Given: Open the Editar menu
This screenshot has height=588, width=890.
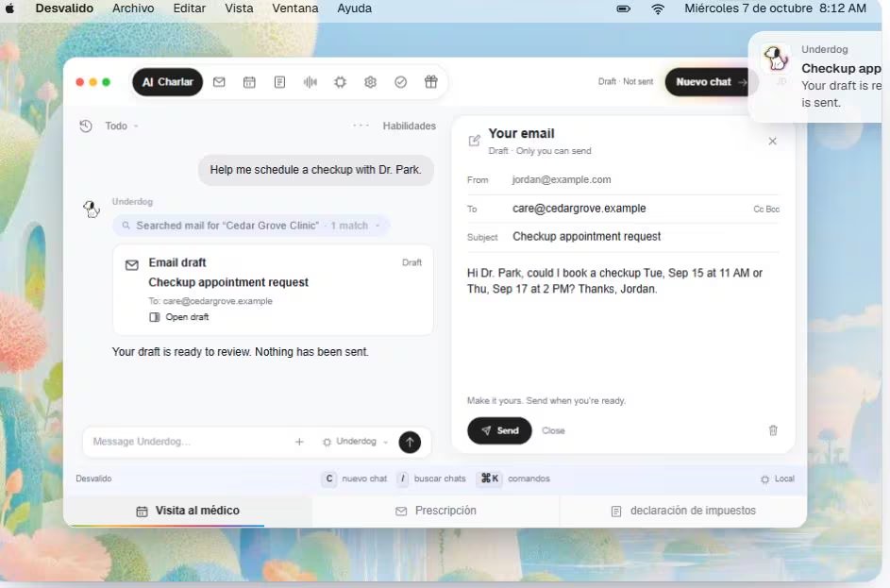Looking at the screenshot, I should point(190,8).
